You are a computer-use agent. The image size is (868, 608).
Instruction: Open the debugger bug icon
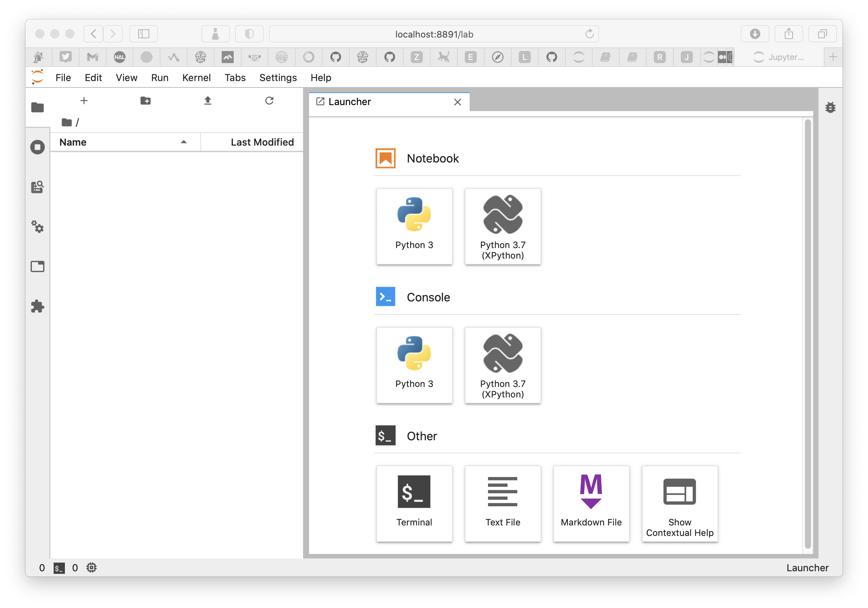coord(830,108)
